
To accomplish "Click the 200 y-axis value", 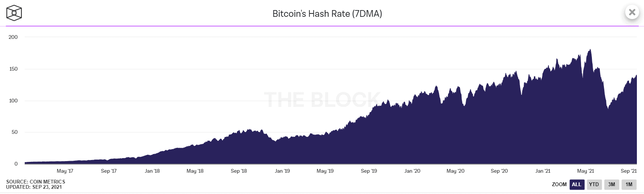I will click(x=13, y=37).
